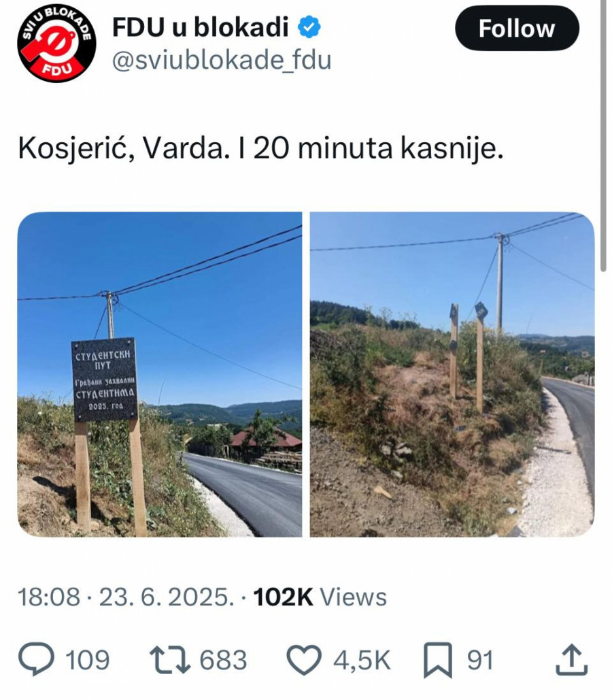Like the post with the heart icon
The height and width of the screenshot is (700, 612).
[304, 661]
